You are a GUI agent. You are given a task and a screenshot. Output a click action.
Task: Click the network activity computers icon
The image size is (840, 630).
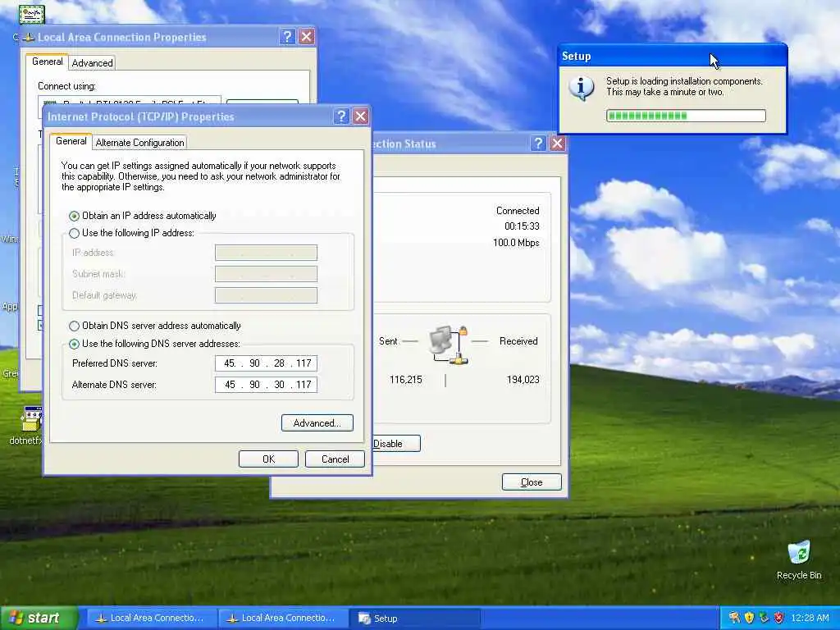pos(449,345)
